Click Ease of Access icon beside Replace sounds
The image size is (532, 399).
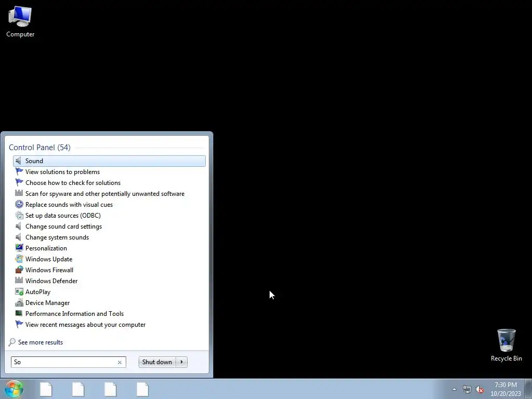[x=19, y=204]
